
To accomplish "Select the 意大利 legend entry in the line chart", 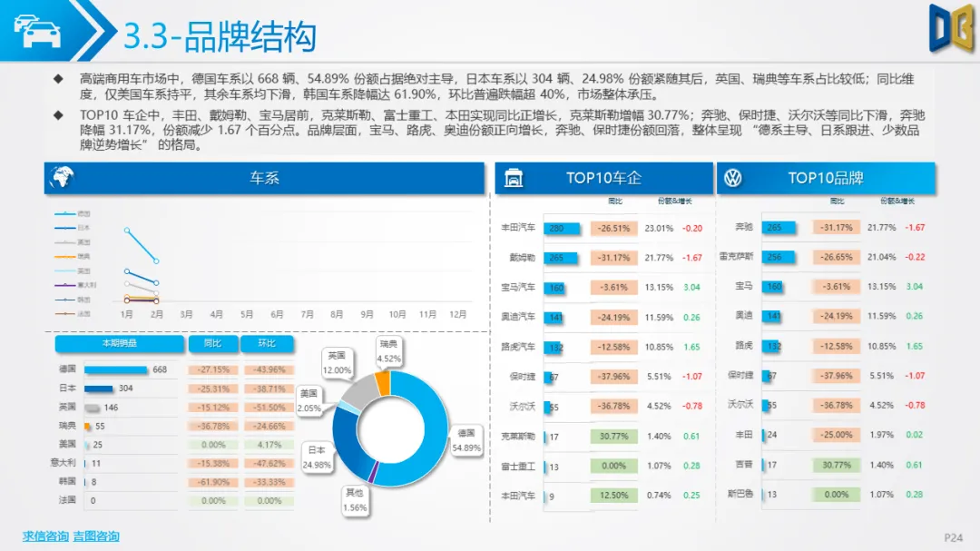I will (75, 285).
